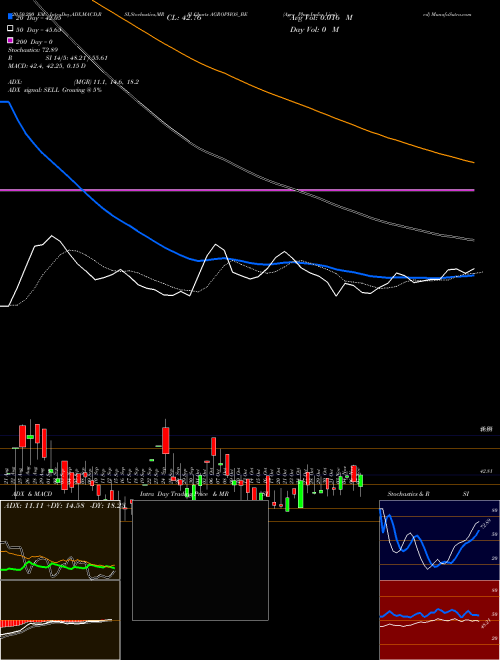Open the MACD histogram panel
Image resolution: width=500 pixels, height=660 pixels.
[x=60, y=620]
